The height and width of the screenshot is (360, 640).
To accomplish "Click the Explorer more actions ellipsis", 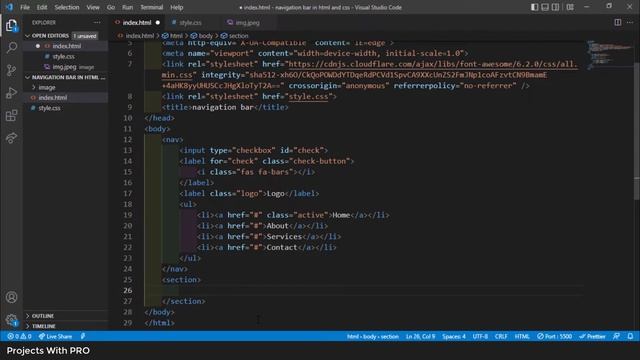I will (x=97, y=22).
